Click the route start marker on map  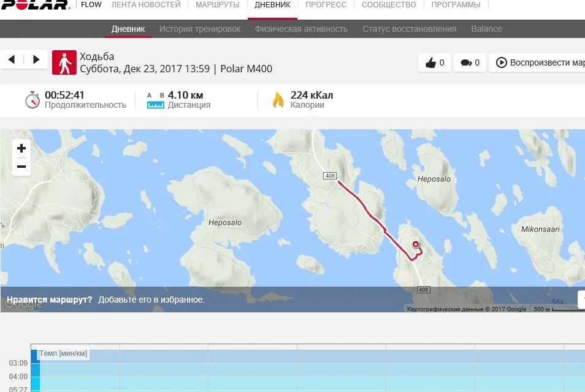416,244
